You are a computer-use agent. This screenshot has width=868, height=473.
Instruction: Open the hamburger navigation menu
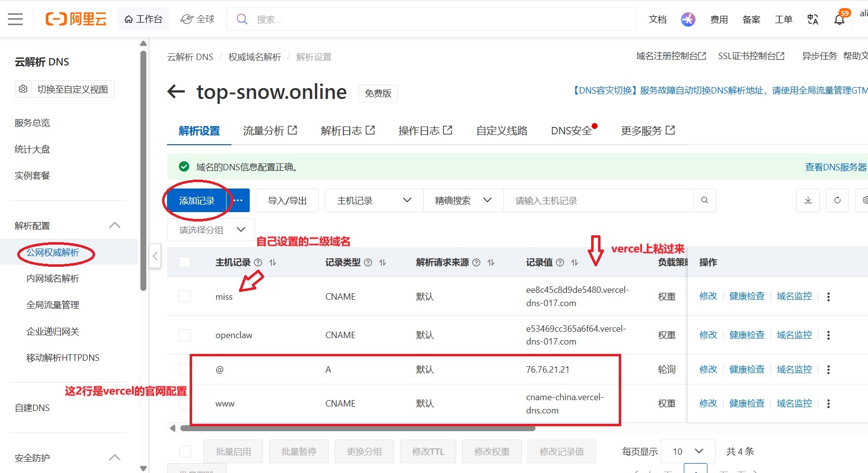point(15,19)
